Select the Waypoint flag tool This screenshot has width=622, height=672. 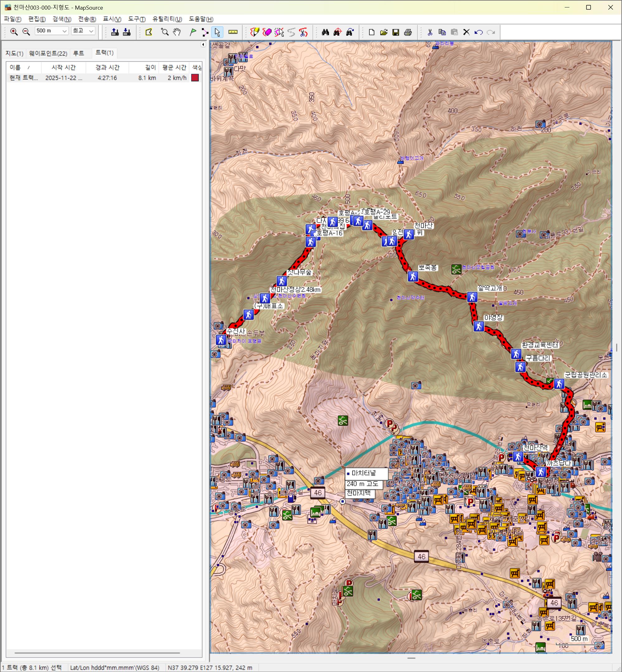[x=193, y=32]
